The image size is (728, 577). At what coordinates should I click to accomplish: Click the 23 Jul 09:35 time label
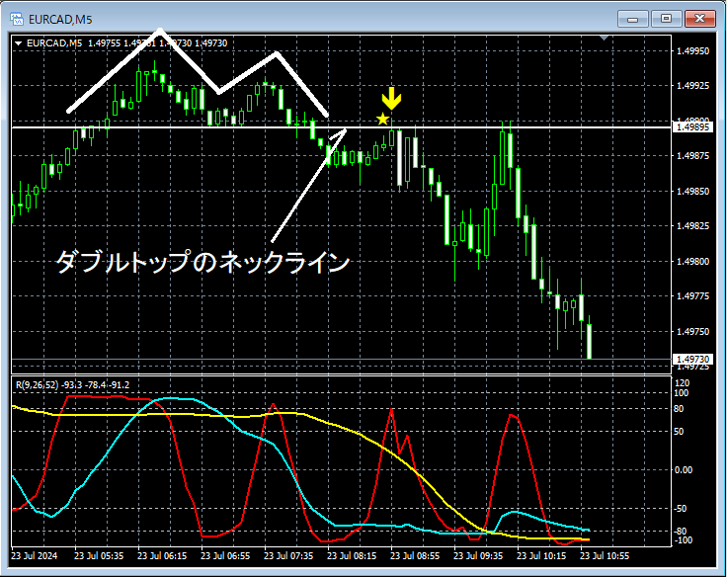click(x=478, y=555)
